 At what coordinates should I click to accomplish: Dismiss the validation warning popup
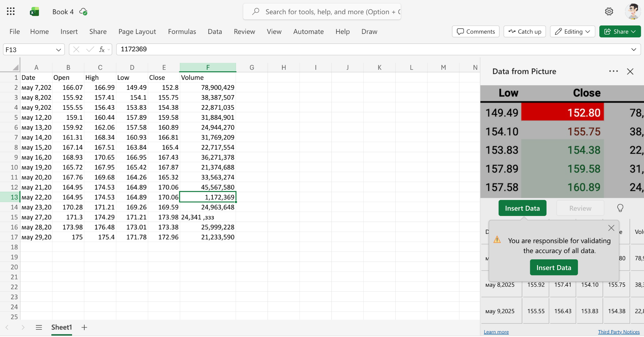coord(611,228)
